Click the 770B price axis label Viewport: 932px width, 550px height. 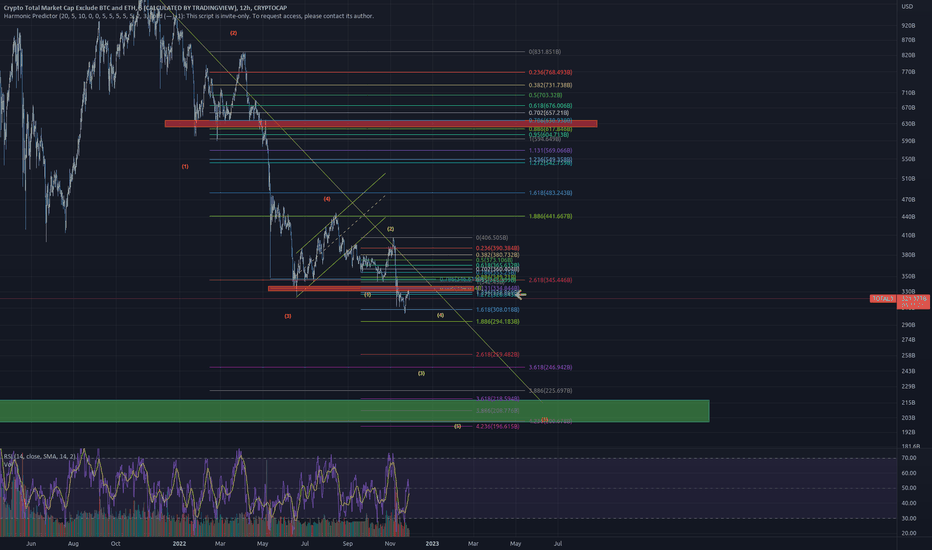[908, 72]
